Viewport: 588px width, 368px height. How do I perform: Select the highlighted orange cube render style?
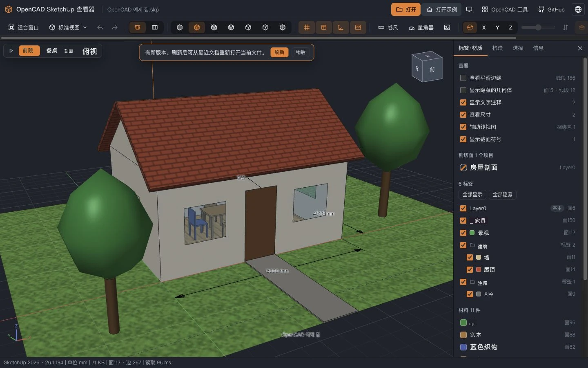click(x=197, y=27)
